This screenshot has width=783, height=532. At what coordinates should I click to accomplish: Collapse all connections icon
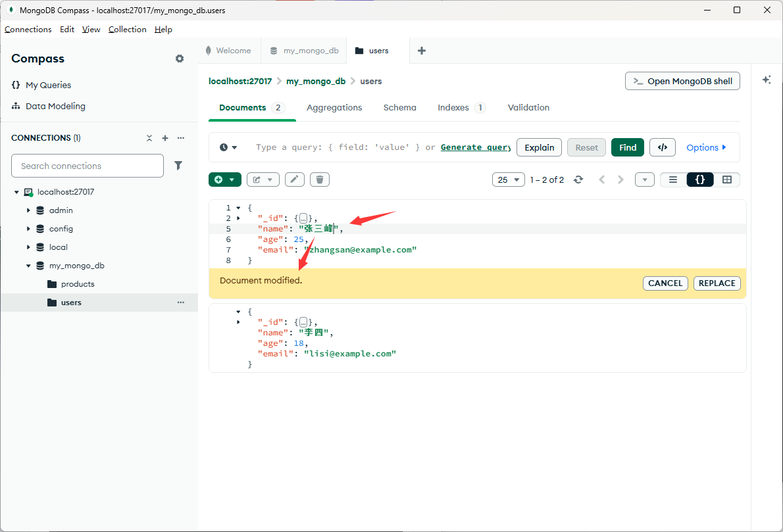tap(149, 138)
